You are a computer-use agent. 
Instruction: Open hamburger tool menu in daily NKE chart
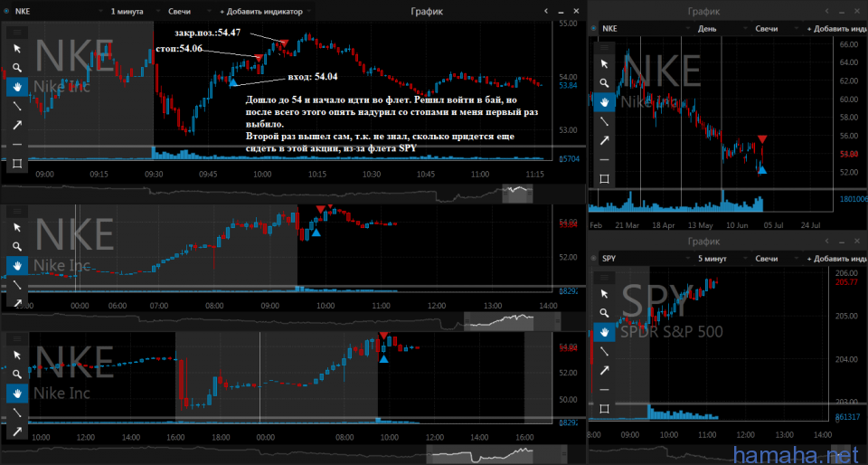coord(605,48)
